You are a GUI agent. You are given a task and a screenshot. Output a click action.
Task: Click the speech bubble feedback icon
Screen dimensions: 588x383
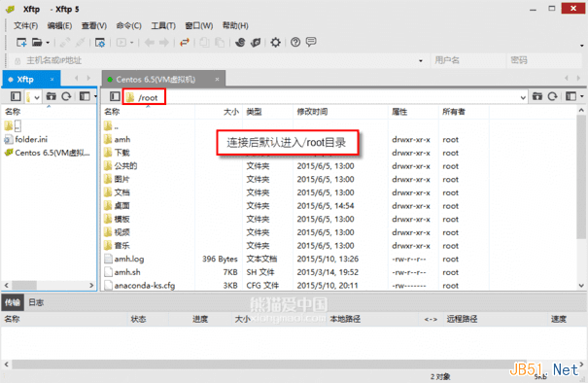point(311,42)
